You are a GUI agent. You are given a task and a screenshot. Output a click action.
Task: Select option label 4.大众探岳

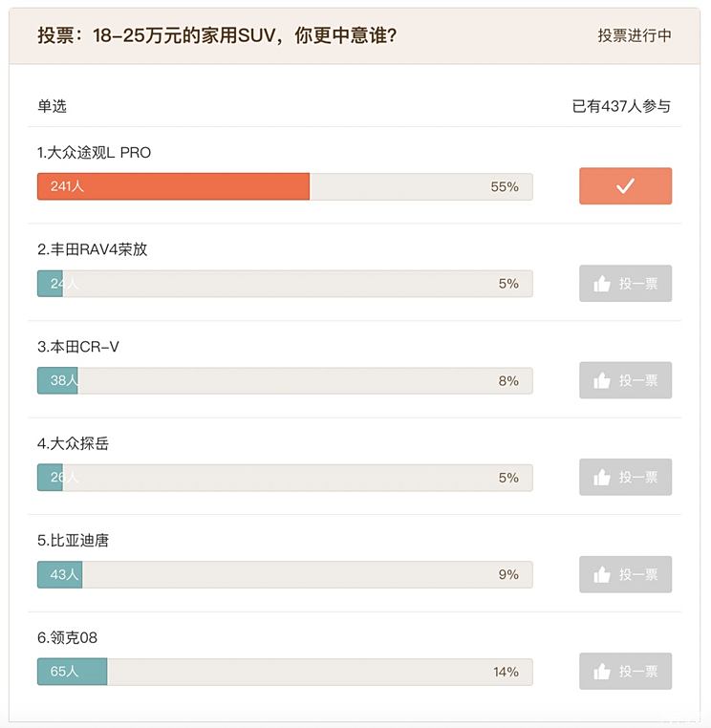pyautogui.click(x=73, y=443)
